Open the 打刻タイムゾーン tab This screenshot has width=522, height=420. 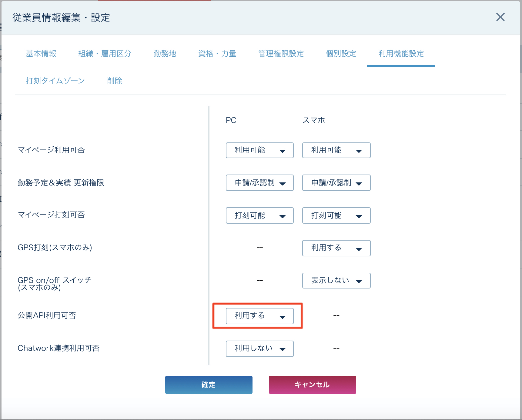(x=55, y=81)
